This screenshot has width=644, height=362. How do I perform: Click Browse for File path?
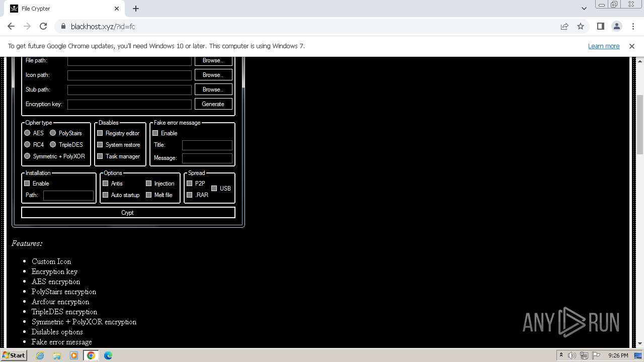pos(213,60)
